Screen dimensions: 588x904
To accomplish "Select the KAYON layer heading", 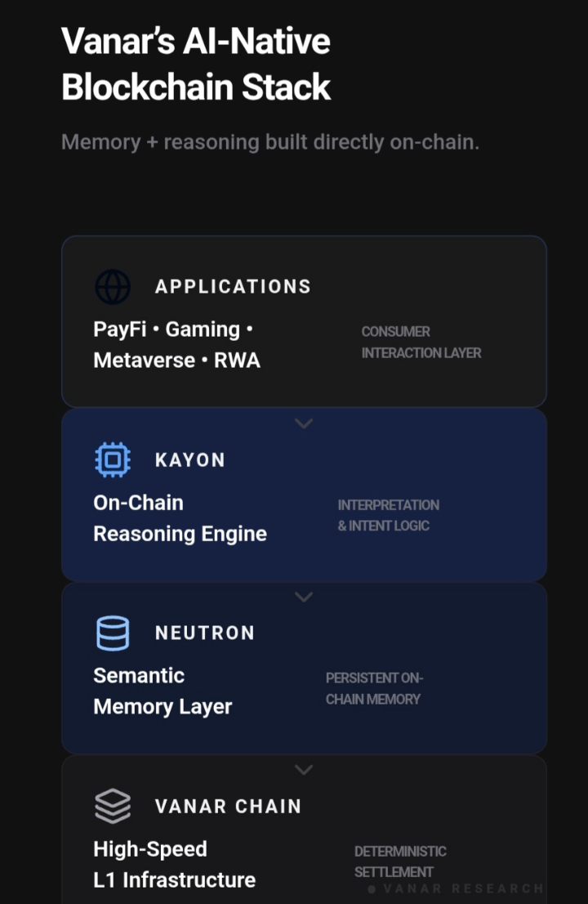I will (x=190, y=460).
